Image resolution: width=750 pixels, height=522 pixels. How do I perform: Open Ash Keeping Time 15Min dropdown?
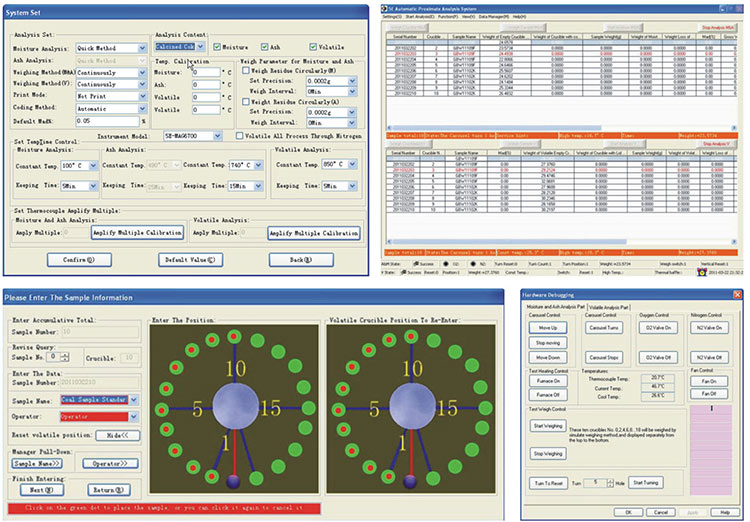coord(258,186)
